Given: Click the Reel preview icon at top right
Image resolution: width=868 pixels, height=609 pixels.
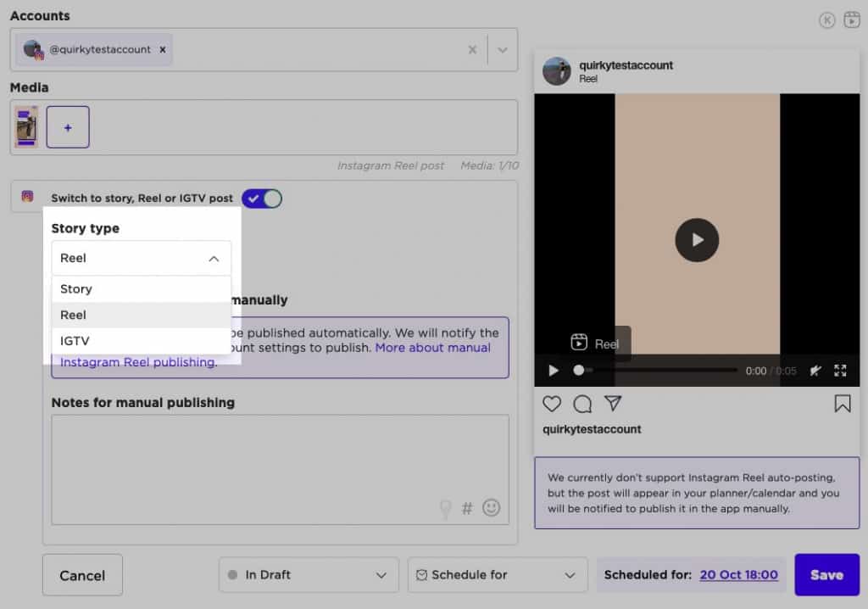Looking at the screenshot, I should tap(851, 20).
